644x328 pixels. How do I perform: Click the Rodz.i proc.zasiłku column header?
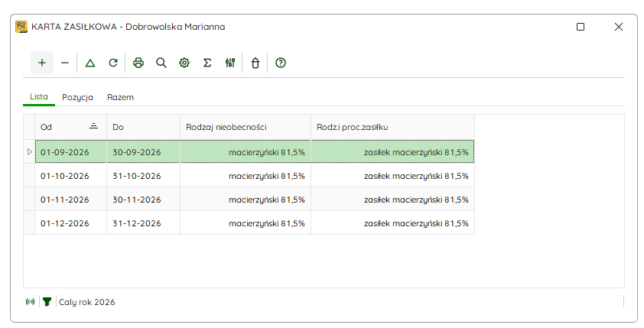[392, 127]
